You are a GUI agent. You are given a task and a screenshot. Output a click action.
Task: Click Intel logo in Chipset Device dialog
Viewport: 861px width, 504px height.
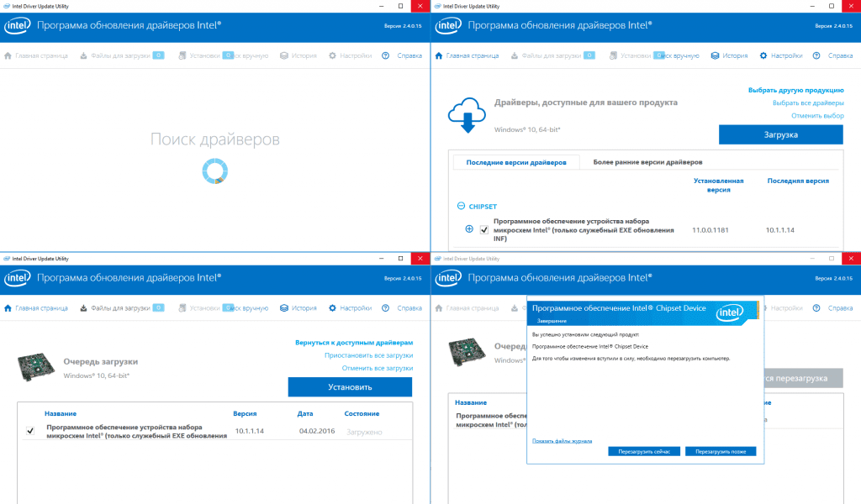coord(729,313)
